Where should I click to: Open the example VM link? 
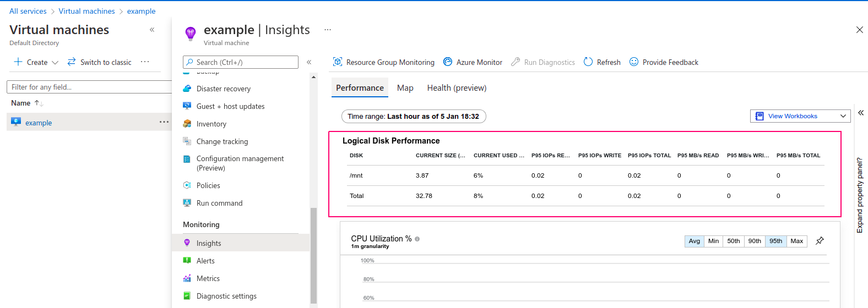(x=39, y=123)
